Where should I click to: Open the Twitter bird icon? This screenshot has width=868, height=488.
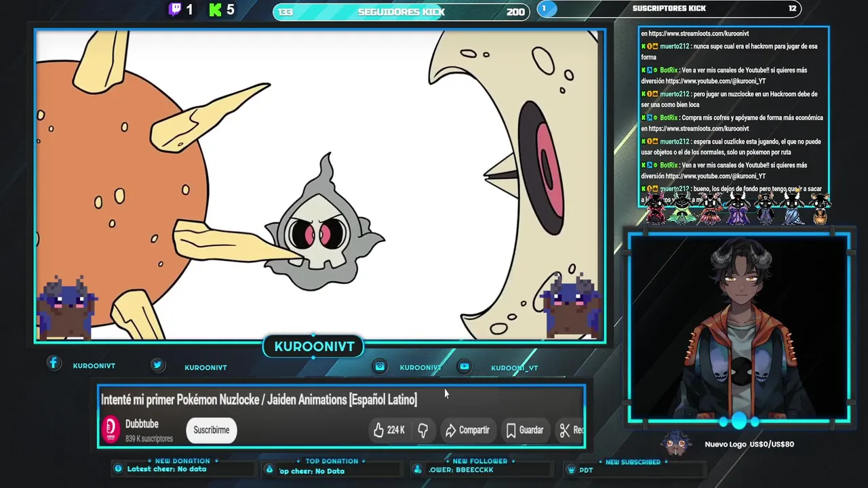157,365
